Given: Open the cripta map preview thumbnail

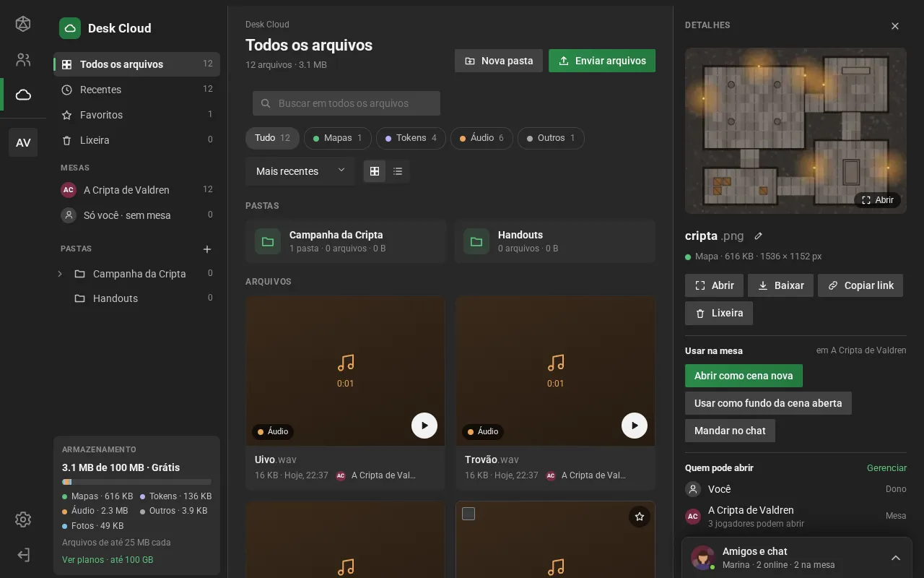Looking at the screenshot, I should (796, 131).
